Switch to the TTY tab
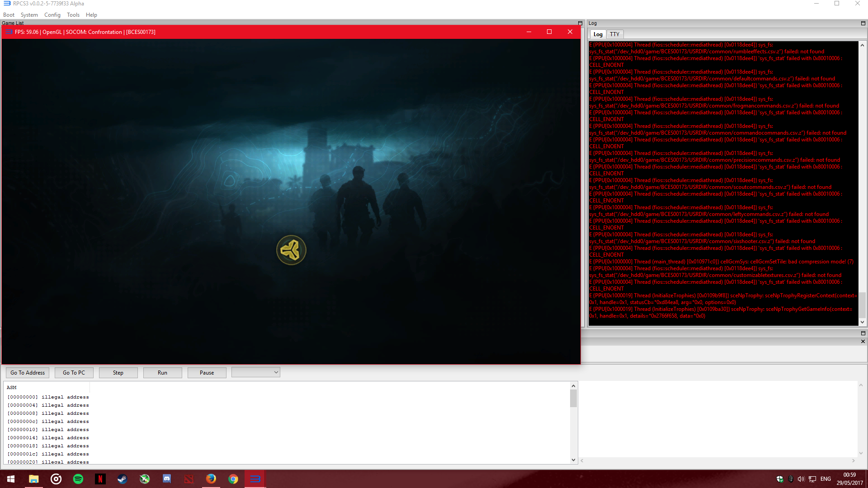 [614, 34]
